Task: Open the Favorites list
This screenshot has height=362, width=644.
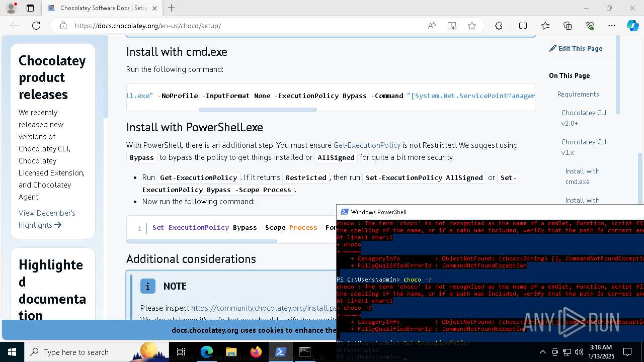Action: pyautogui.click(x=545, y=26)
